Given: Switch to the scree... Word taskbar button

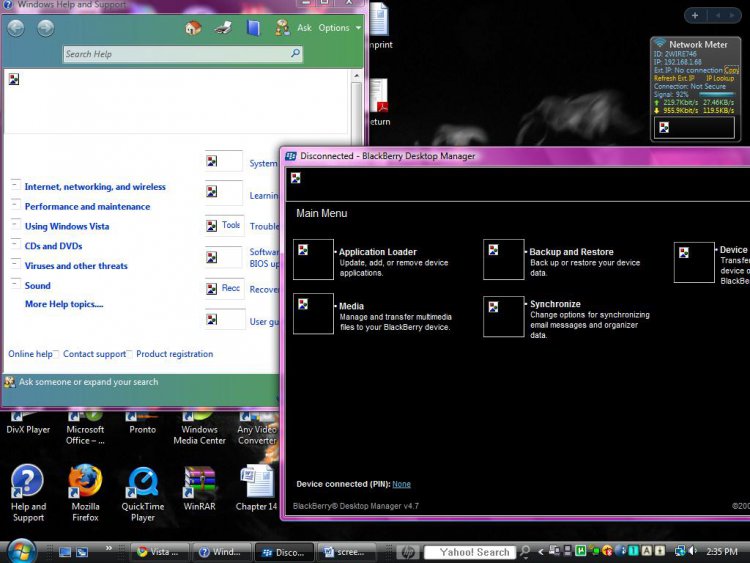Looking at the screenshot, I should click(x=346, y=552).
